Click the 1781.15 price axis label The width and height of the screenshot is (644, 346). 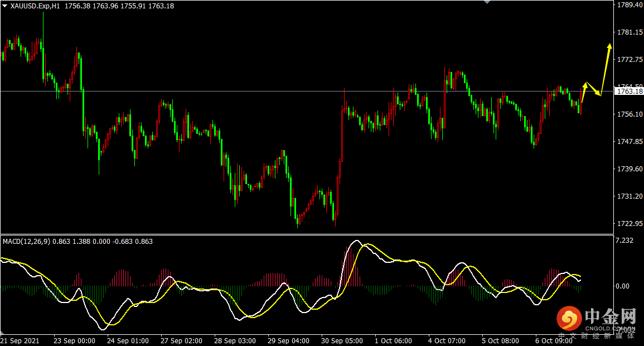click(628, 32)
